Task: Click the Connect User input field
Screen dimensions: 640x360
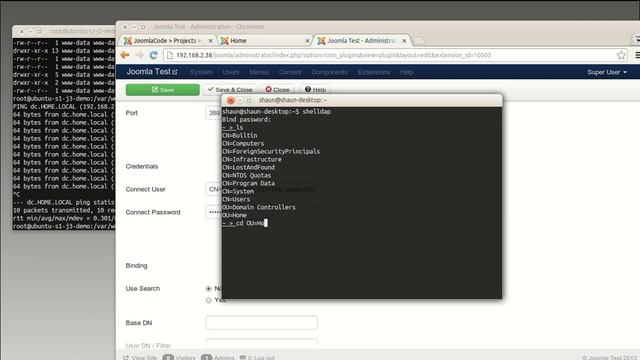Action: 213,189
